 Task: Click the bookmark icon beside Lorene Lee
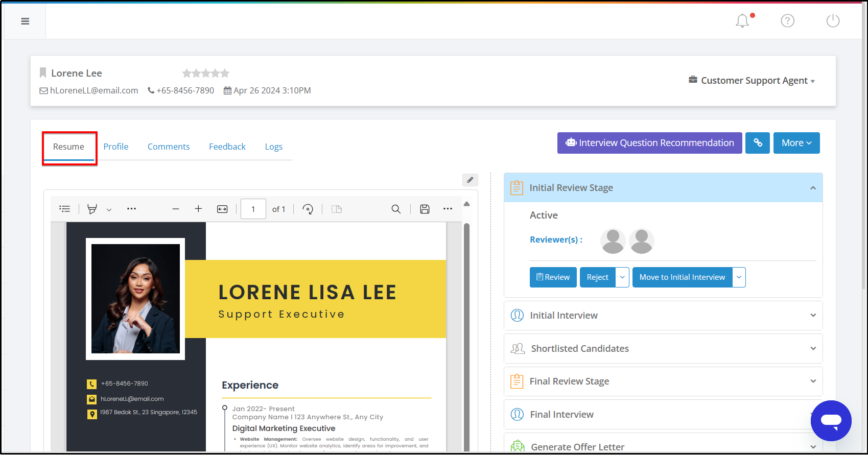(43, 73)
